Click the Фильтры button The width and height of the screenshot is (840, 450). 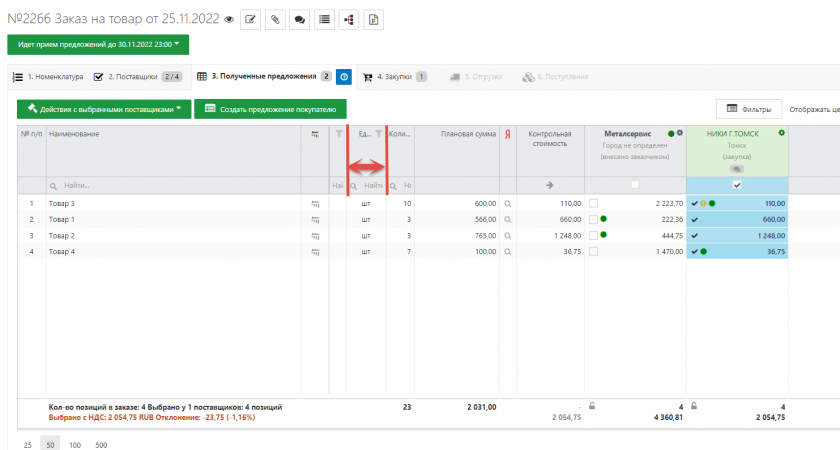748,109
